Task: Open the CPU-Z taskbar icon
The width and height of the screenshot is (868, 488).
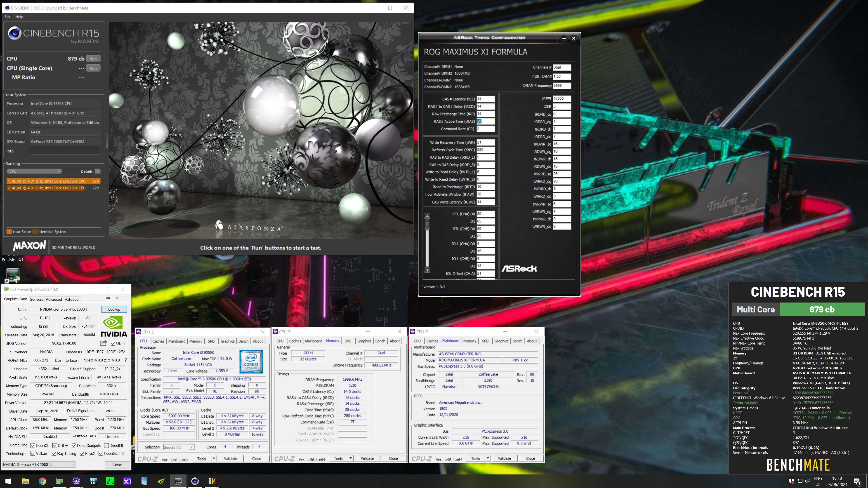Action: (76, 481)
